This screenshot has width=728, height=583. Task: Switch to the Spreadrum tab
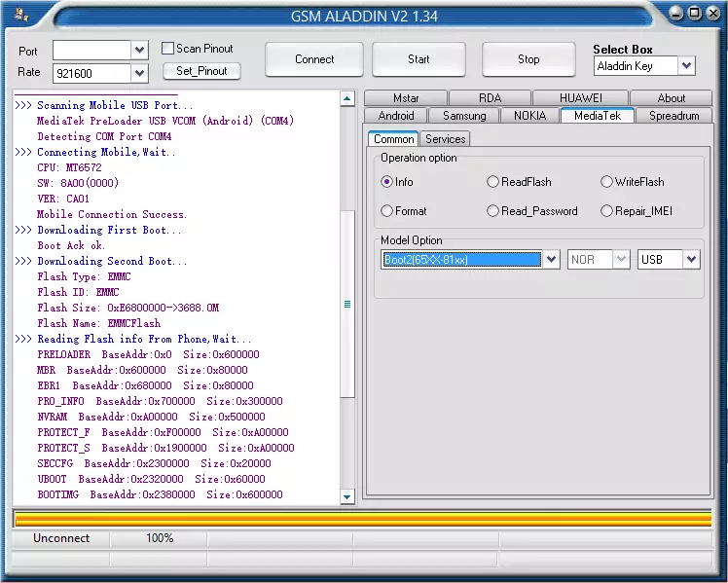pos(673,115)
